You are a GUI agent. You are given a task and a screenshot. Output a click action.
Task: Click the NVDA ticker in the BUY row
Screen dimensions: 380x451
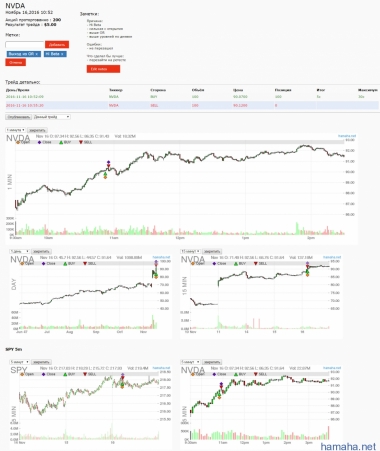click(114, 97)
